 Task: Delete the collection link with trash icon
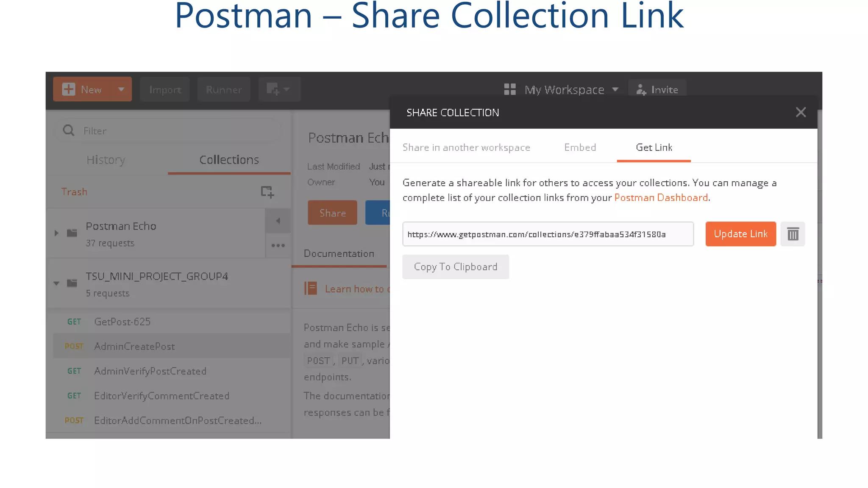click(x=793, y=234)
